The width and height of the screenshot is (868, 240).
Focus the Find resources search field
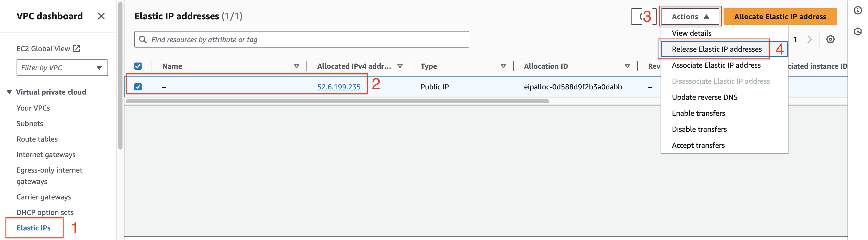[x=302, y=40]
